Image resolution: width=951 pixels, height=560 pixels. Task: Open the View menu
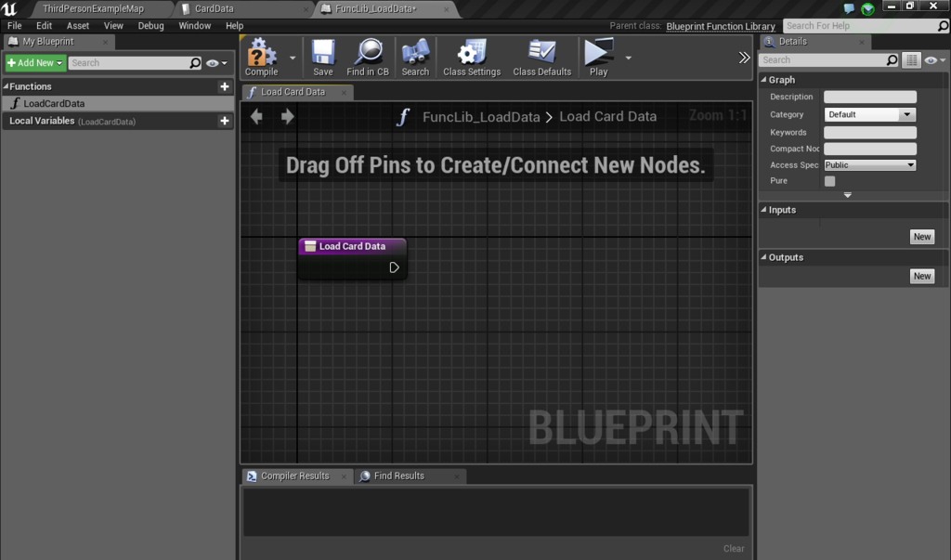113,26
